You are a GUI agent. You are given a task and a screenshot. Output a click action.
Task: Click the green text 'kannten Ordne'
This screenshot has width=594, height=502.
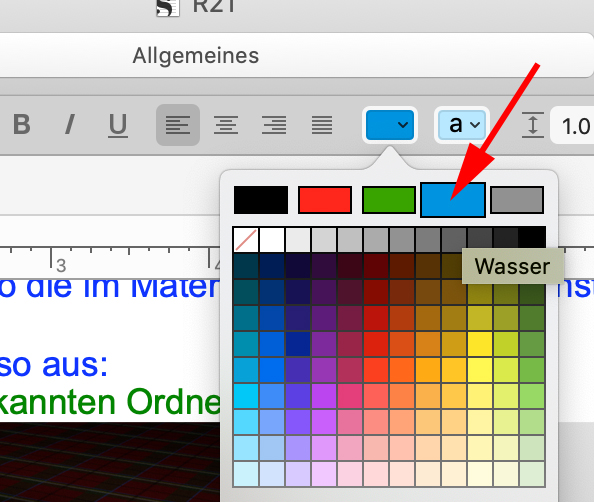110,402
